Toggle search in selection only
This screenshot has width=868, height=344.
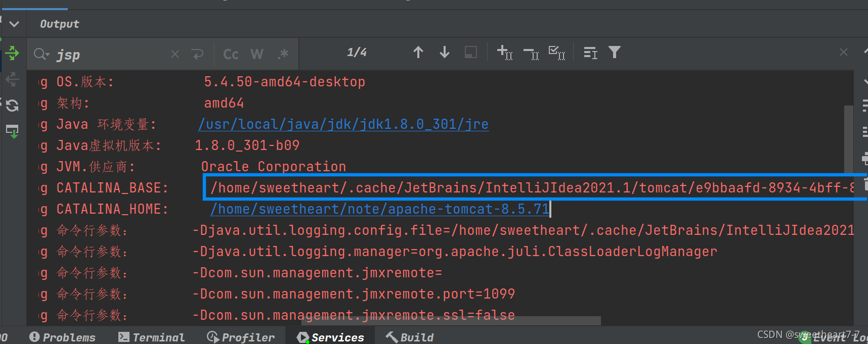coord(471,52)
